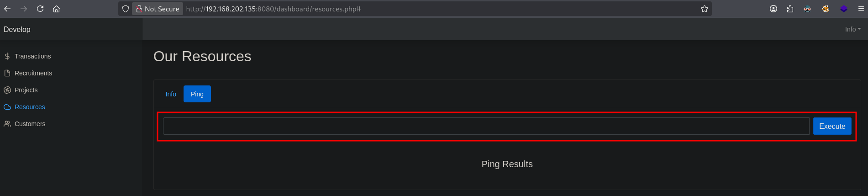Reload the current page

(x=40, y=9)
